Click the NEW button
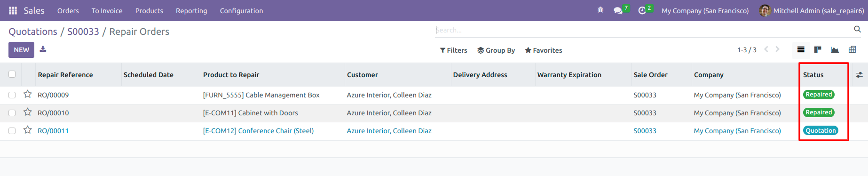This screenshot has width=868, height=176. click(21, 50)
